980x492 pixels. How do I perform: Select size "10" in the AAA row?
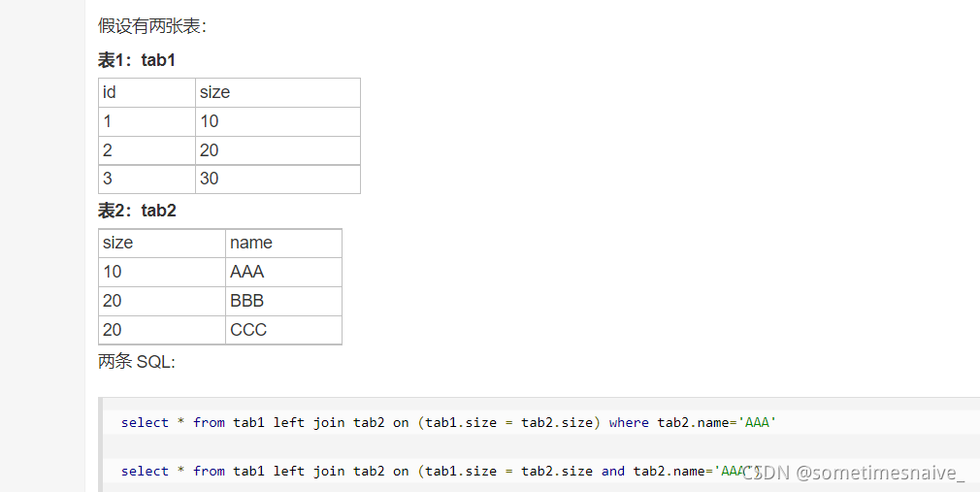coord(162,272)
